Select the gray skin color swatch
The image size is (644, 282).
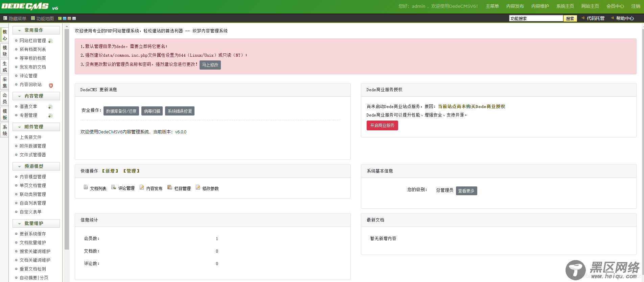(74, 18)
